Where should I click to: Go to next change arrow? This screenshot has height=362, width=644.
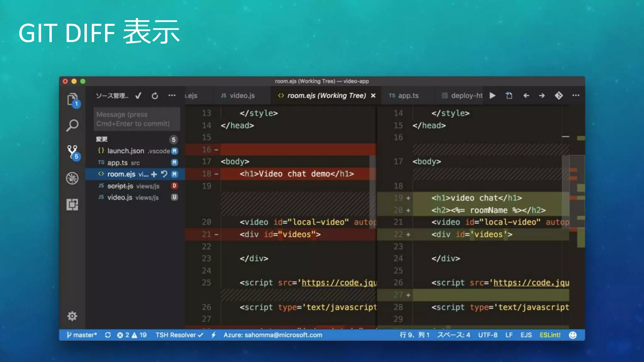point(541,95)
